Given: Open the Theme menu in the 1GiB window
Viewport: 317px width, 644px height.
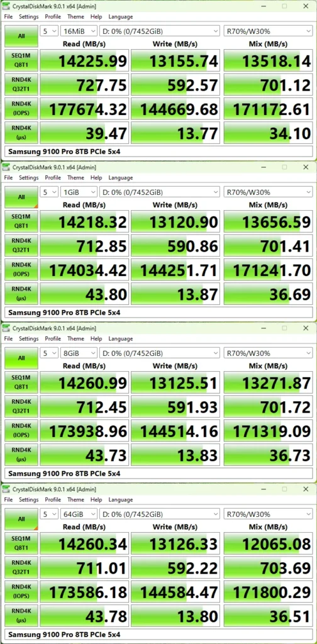Looking at the screenshot, I should (x=75, y=178).
